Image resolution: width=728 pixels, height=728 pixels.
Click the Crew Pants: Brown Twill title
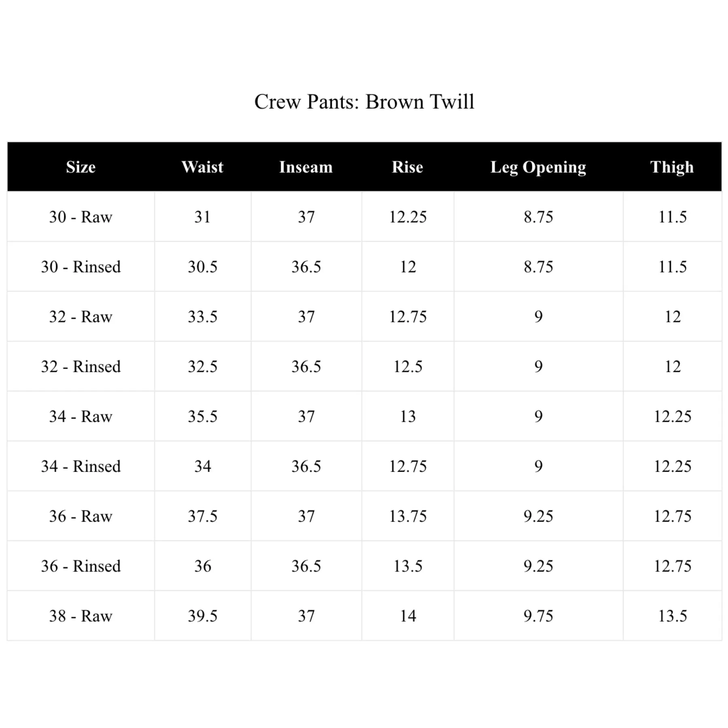(x=364, y=102)
